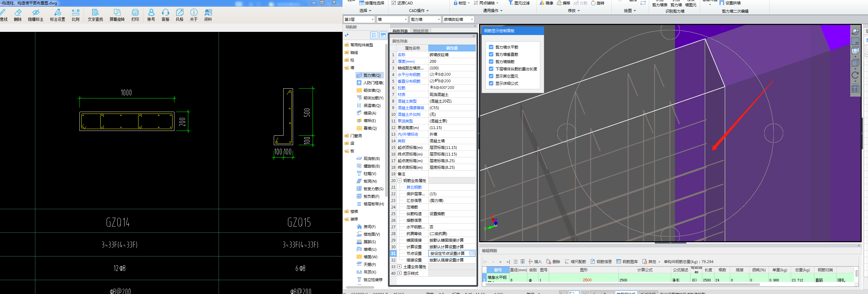Screen dimensions: 868x294
Task: Click 缩尺配筋 in the rebar edit toolbar
Action: pos(576,262)
